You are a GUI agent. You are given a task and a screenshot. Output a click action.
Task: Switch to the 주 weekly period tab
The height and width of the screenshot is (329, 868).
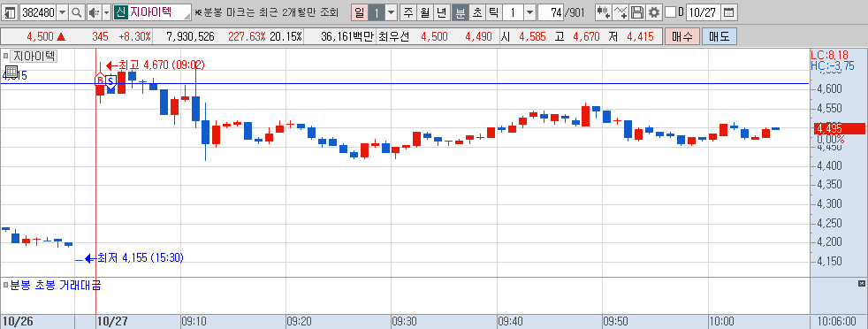click(x=408, y=12)
